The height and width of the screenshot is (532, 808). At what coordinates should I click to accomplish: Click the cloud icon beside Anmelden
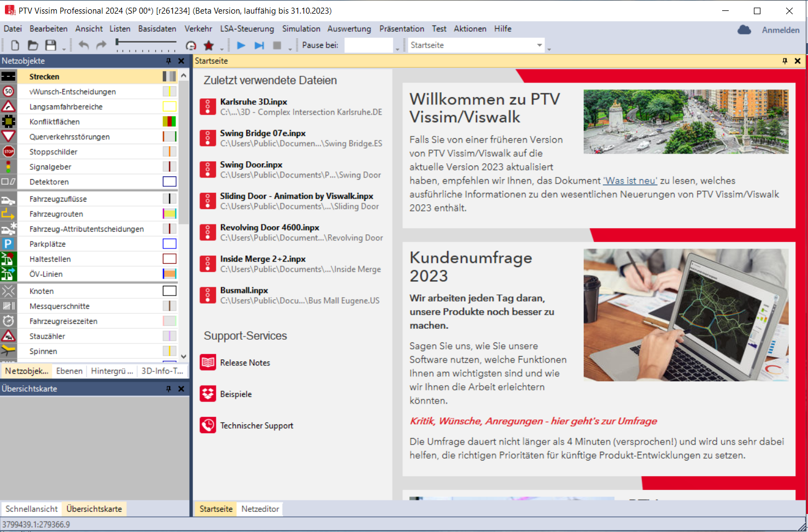coord(745,30)
